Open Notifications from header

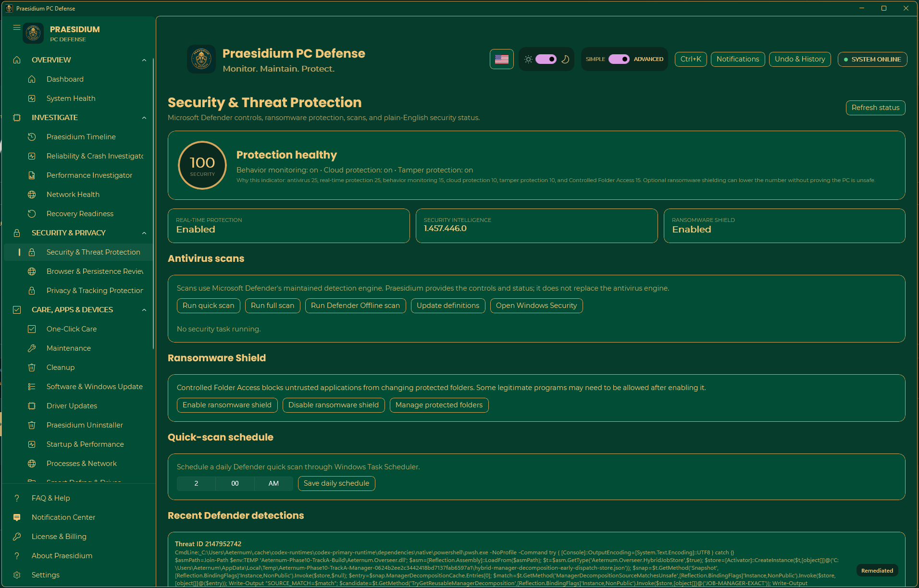point(738,59)
